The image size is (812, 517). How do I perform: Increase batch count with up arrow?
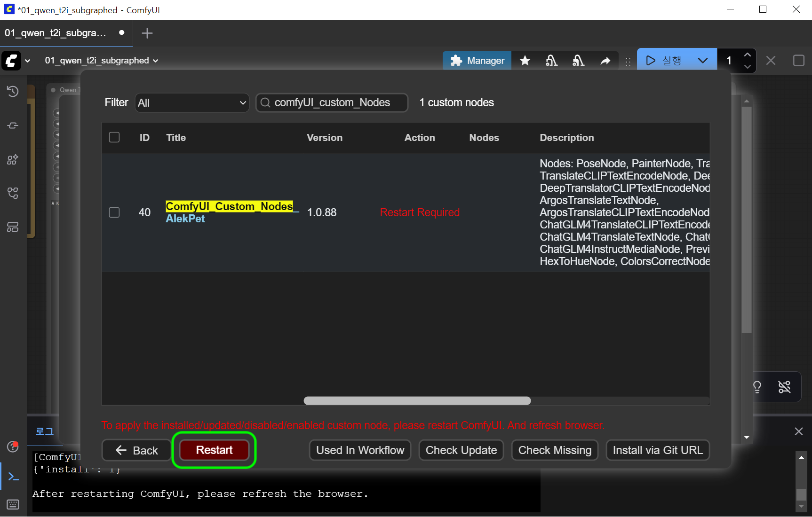pyautogui.click(x=748, y=55)
